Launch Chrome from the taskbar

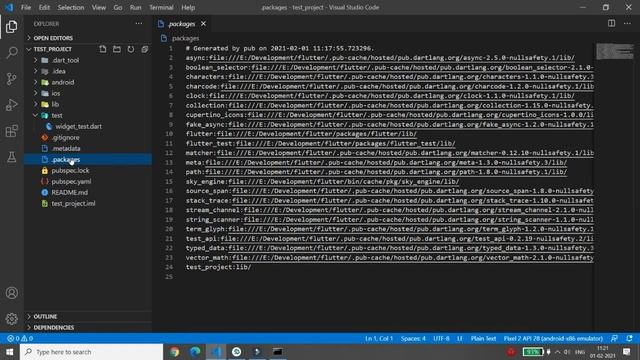point(175,352)
